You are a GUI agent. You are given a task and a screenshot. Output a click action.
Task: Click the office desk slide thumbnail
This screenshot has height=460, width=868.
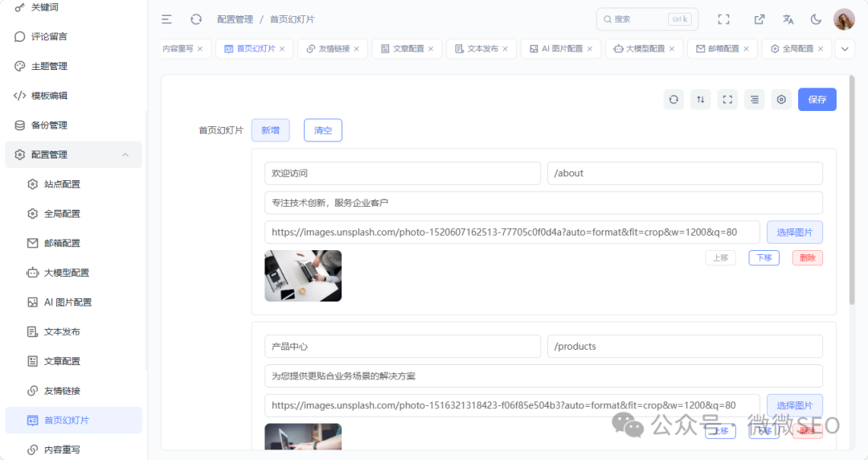click(x=303, y=276)
